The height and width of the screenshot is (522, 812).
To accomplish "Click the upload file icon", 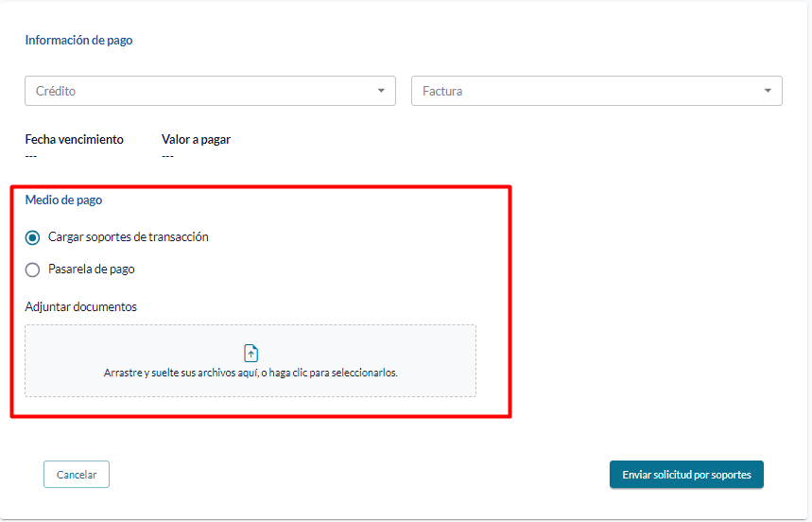I will click(251, 353).
